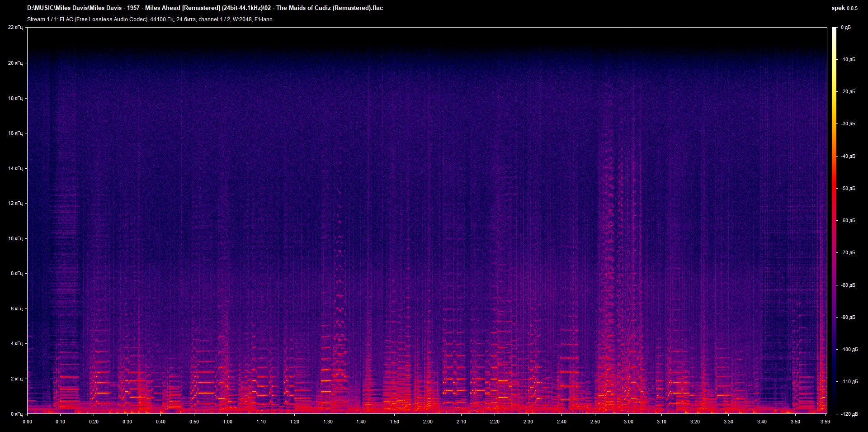Click the FLAC stream info line
The image size is (868, 432).
click(150, 19)
